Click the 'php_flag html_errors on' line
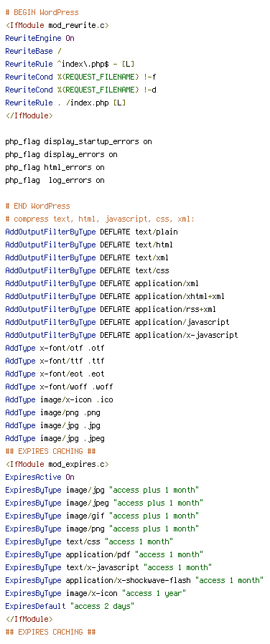 [55, 167]
